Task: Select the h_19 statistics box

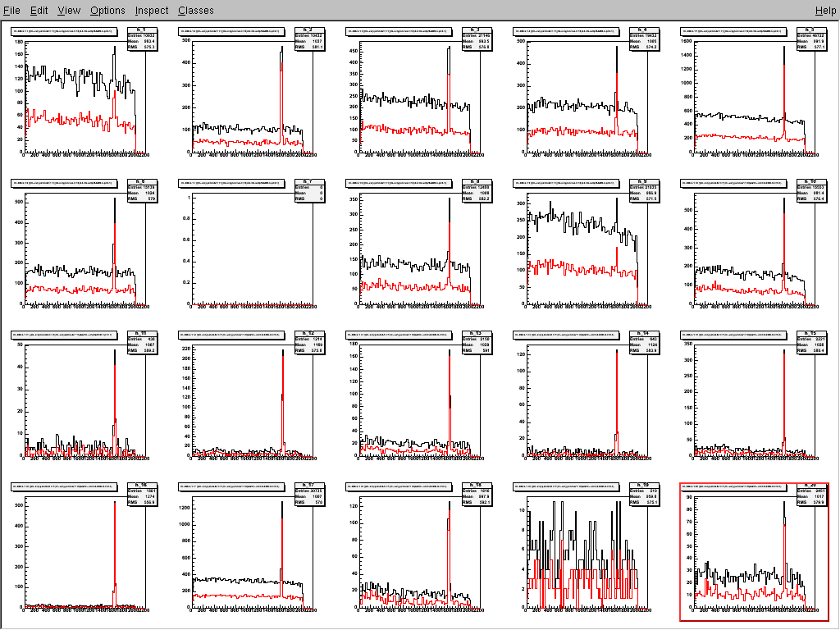Action: pos(645,494)
